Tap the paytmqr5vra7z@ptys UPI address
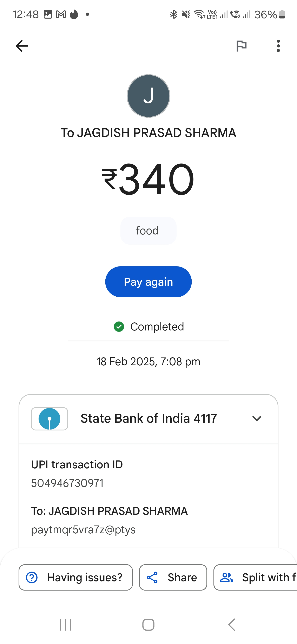This screenshot has width=297, height=644. coord(83,529)
